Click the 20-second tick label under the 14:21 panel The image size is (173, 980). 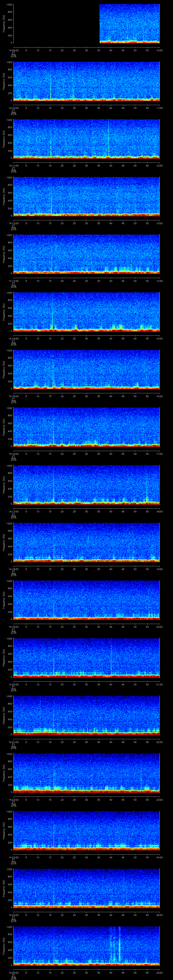pyautogui.click(x=62, y=742)
